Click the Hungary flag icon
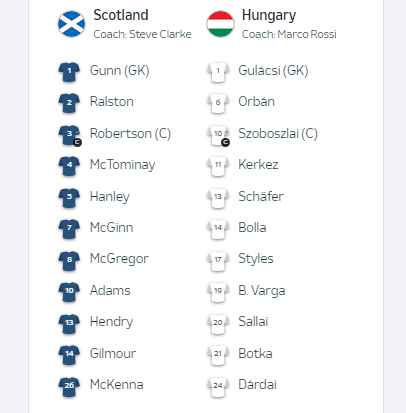 click(x=220, y=24)
